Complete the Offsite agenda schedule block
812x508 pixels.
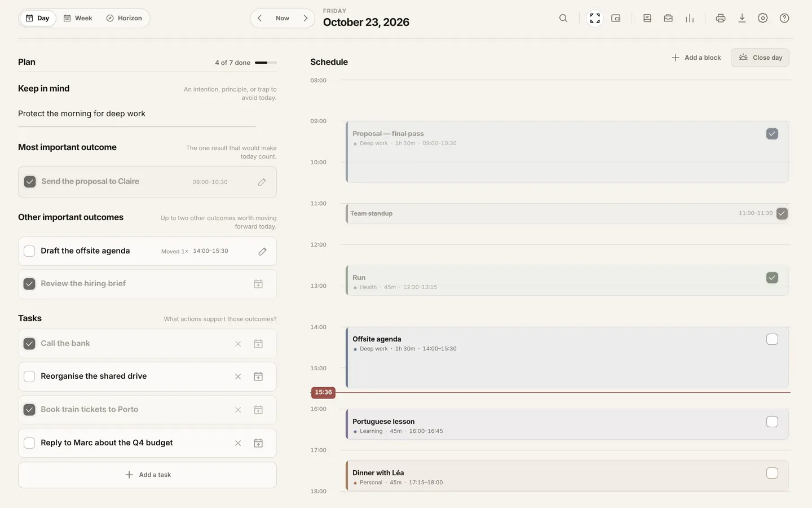coord(772,339)
